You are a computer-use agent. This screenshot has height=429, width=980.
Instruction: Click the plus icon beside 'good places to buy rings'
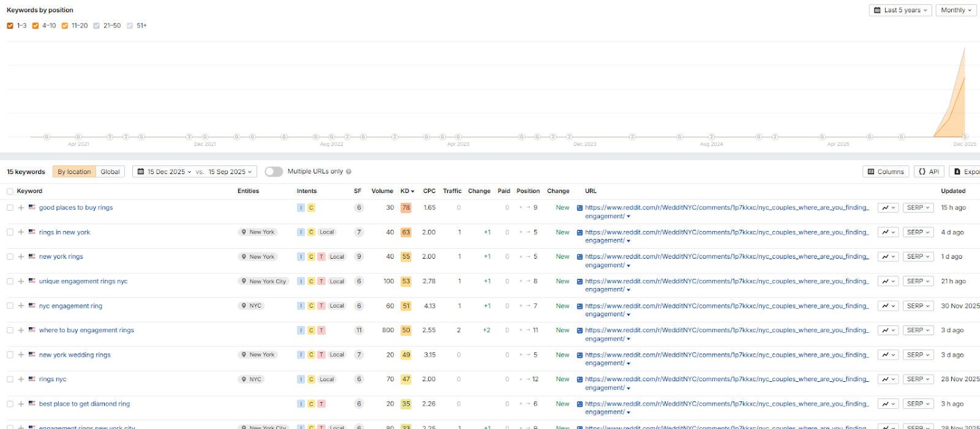pos(21,208)
